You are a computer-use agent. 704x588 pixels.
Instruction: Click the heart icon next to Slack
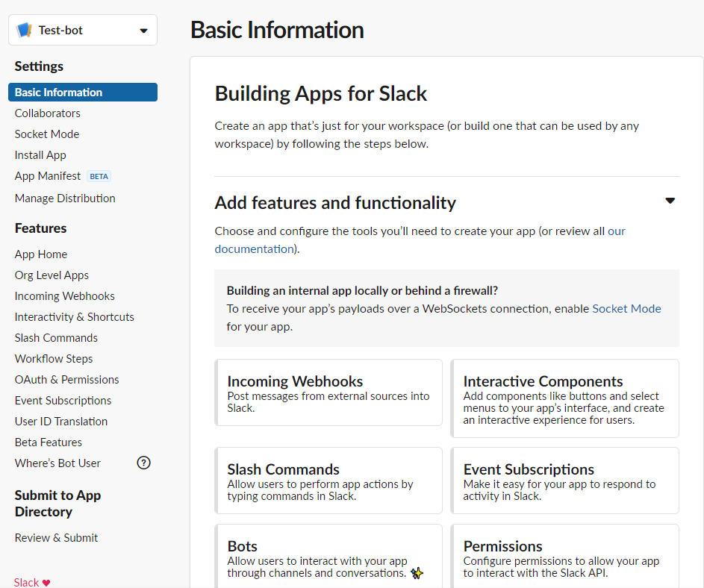pyautogui.click(x=46, y=583)
